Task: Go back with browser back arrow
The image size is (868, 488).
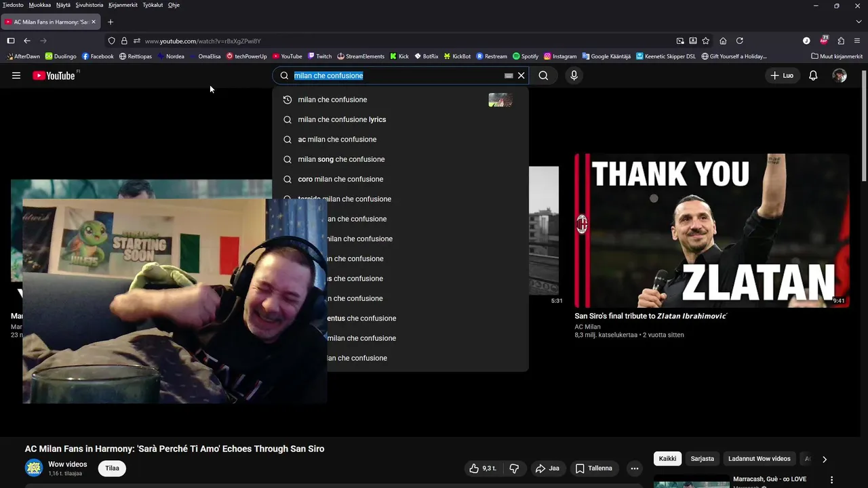Action: (27, 41)
